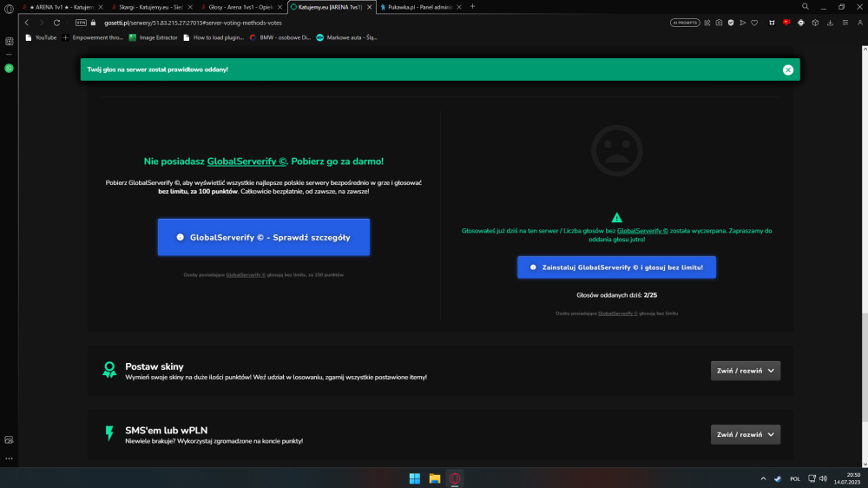Screen dimensions: 868x488
Task: Go back to the previous page
Action: [x=27, y=23]
